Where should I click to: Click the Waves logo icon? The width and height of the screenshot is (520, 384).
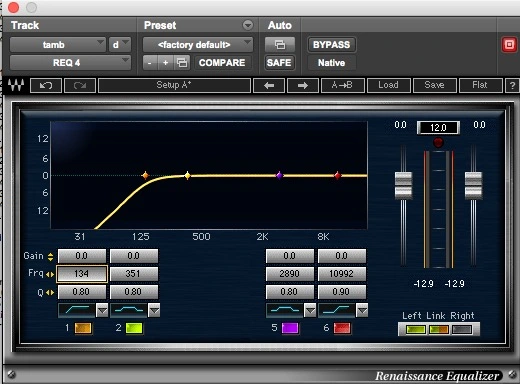pos(16,85)
